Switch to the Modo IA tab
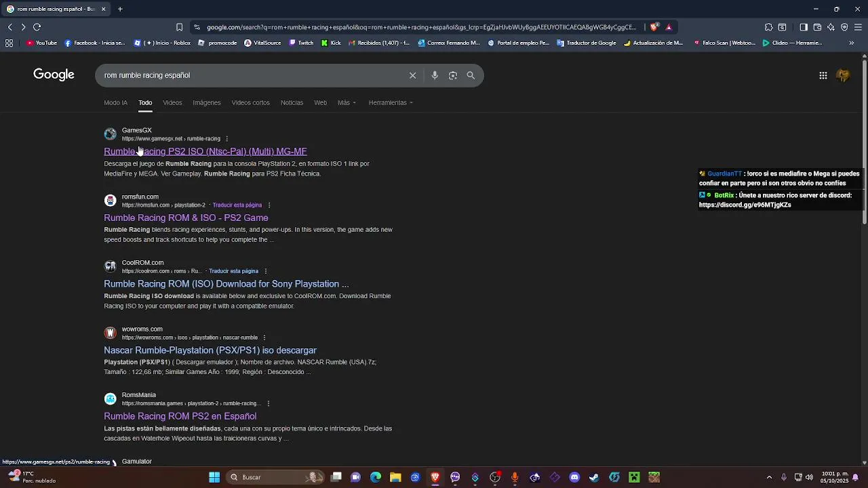Viewport: 868px width, 488px height. 115,103
